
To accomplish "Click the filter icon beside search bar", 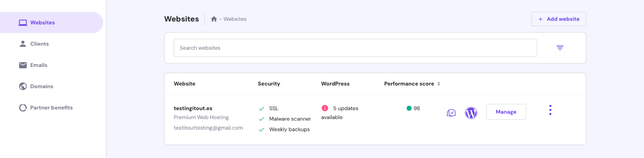I will point(560,48).
